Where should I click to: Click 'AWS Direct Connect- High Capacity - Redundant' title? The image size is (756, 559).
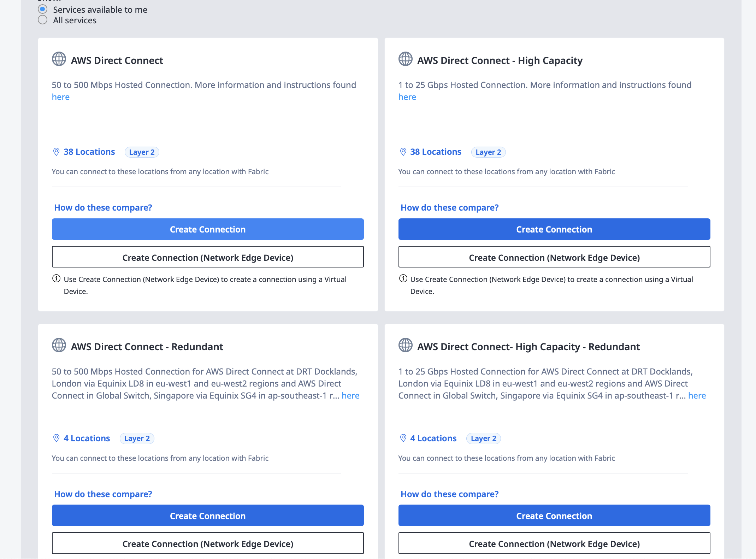tap(528, 347)
